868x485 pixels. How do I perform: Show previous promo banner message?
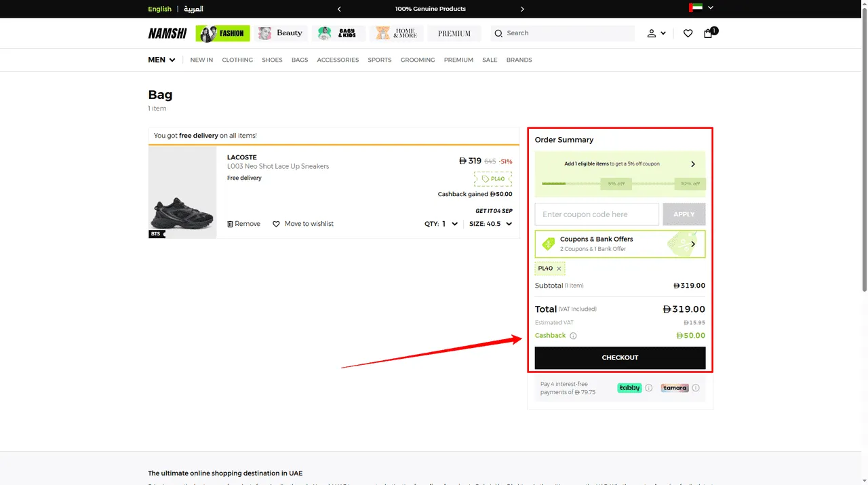(339, 9)
